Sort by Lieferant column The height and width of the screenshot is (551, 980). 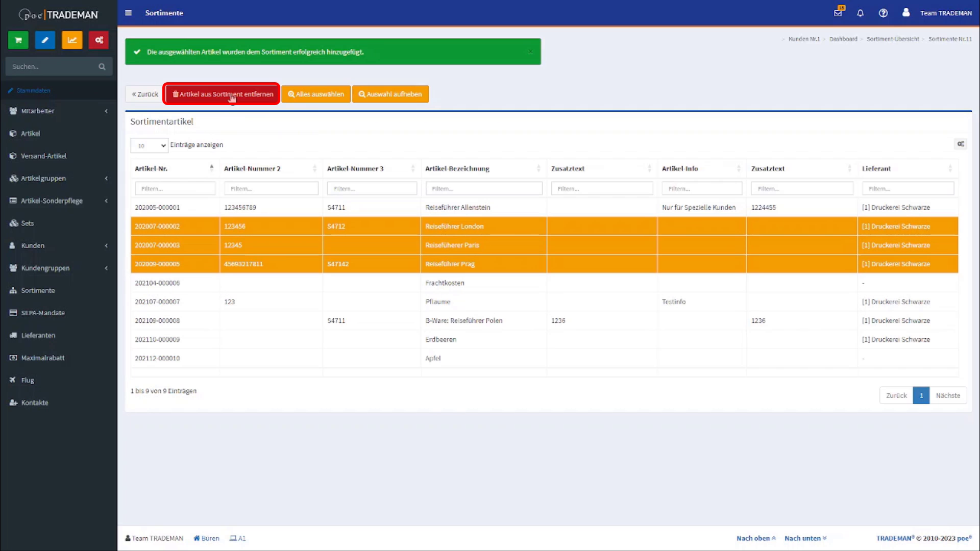pos(908,168)
